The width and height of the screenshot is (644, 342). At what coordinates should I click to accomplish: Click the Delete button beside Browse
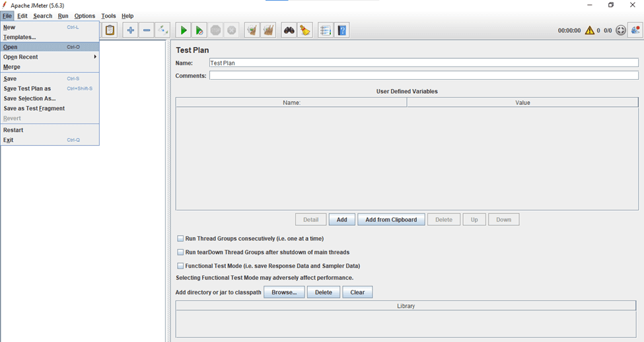[x=323, y=292]
